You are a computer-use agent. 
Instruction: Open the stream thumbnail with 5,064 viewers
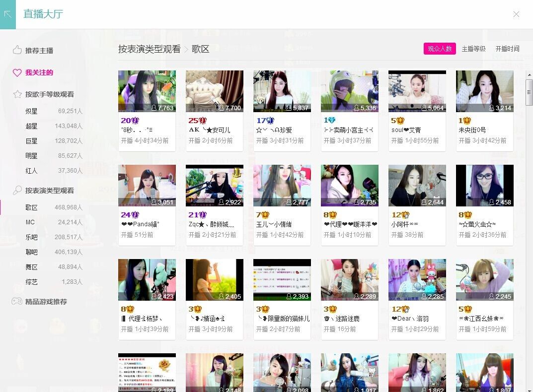pyautogui.click(x=417, y=91)
